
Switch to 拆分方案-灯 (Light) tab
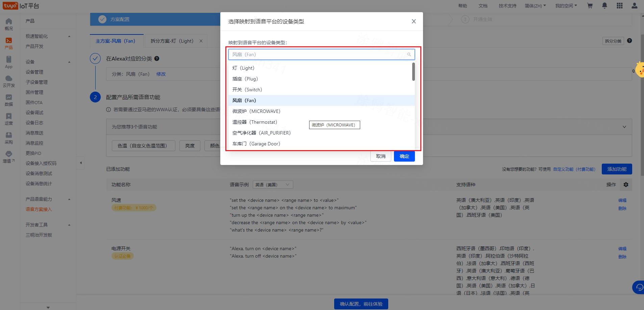coord(172,41)
